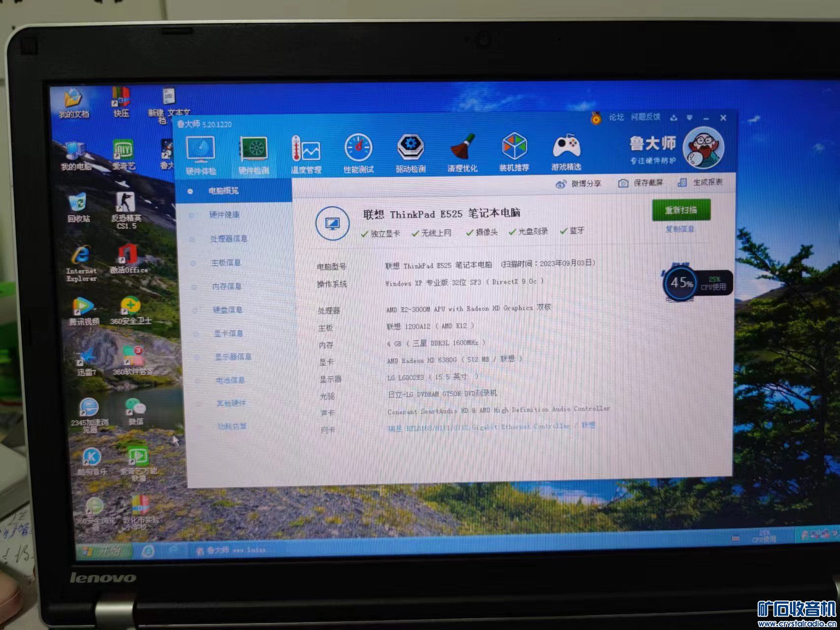This screenshot has height=630, width=840.
Task: Click the system tray icons area
Action: pos(818,535)
